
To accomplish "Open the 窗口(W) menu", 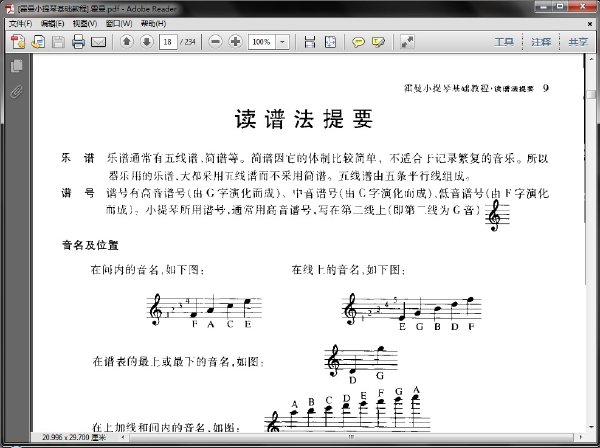I will pos(119,24).
